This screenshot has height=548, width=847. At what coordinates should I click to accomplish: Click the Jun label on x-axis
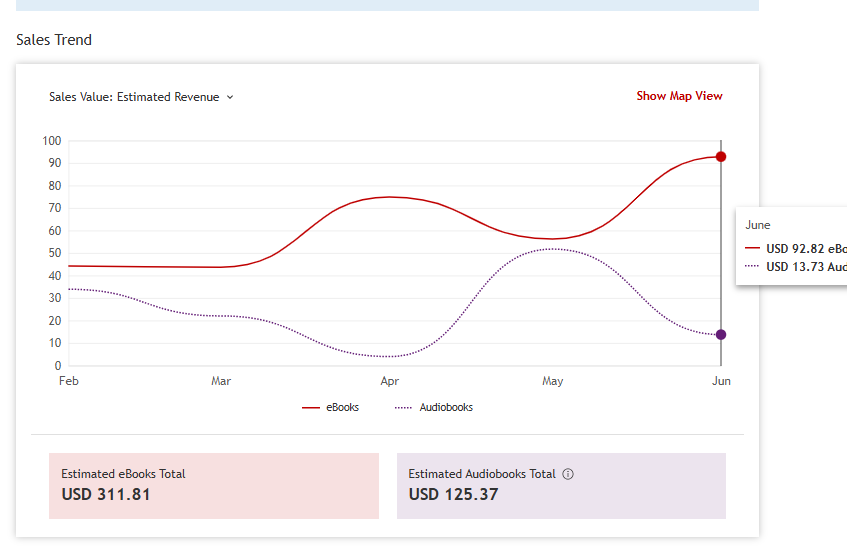721,381
